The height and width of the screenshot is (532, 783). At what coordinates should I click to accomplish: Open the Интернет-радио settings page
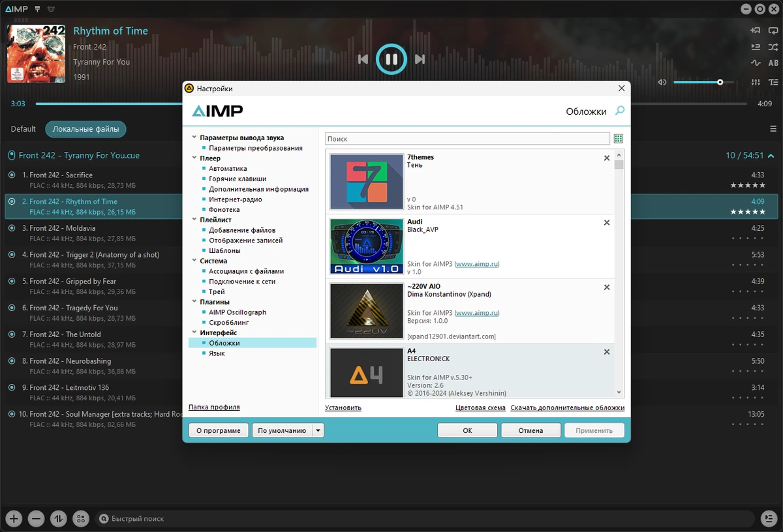[x=236, y=199]
